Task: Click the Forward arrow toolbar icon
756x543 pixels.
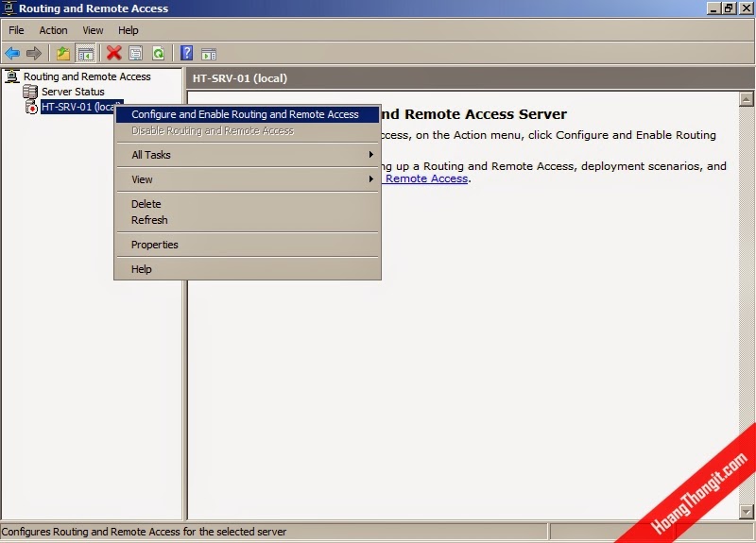Action: tap(34, 53)
